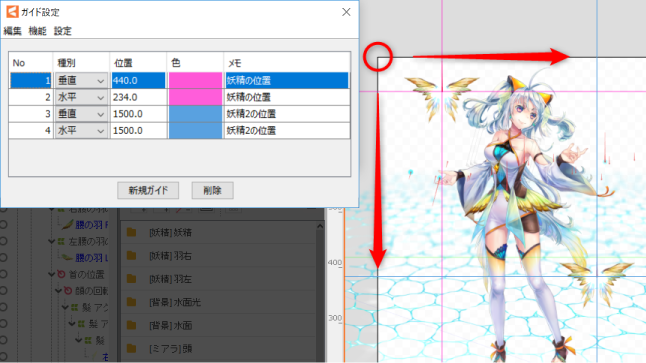Toggle the radio circle beside the 首の位置 row
Image resolution: width=646 pixels, height=363 pixels.
(4, 274)
